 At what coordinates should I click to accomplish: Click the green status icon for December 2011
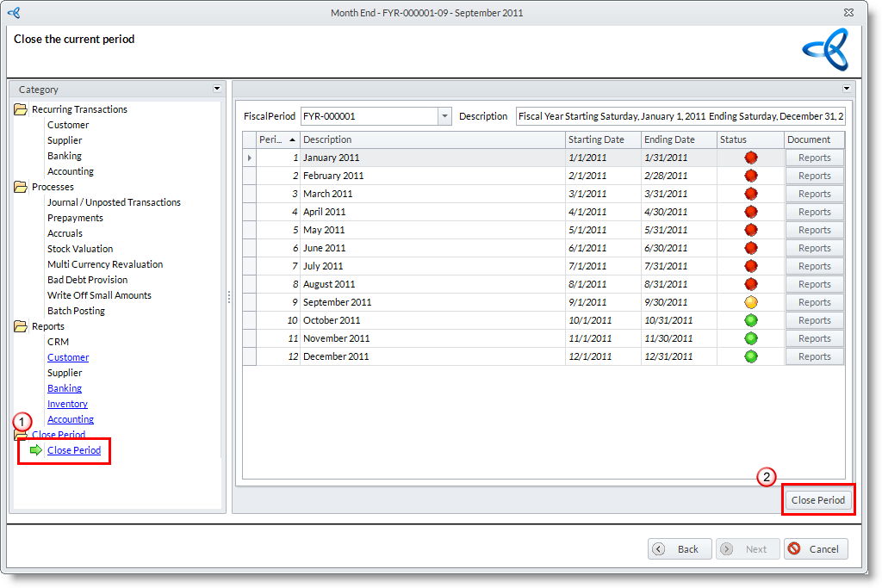pyautogui.click(x=750, y=356)
